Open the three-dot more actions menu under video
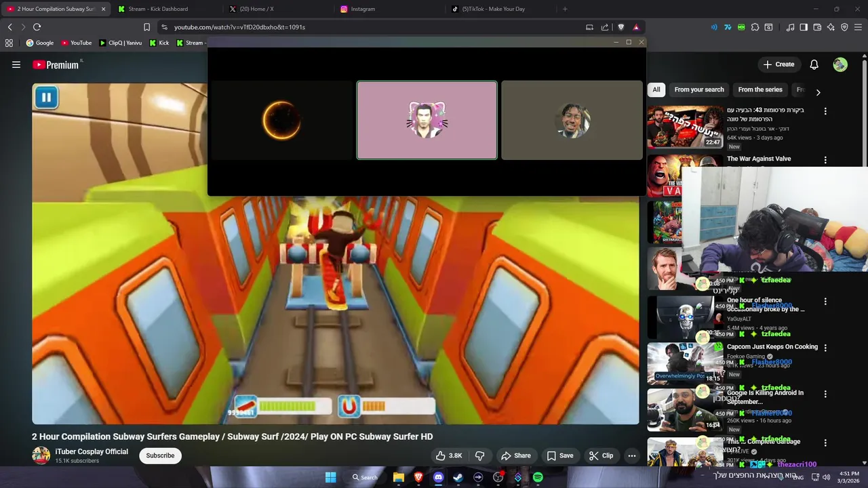 631,455
